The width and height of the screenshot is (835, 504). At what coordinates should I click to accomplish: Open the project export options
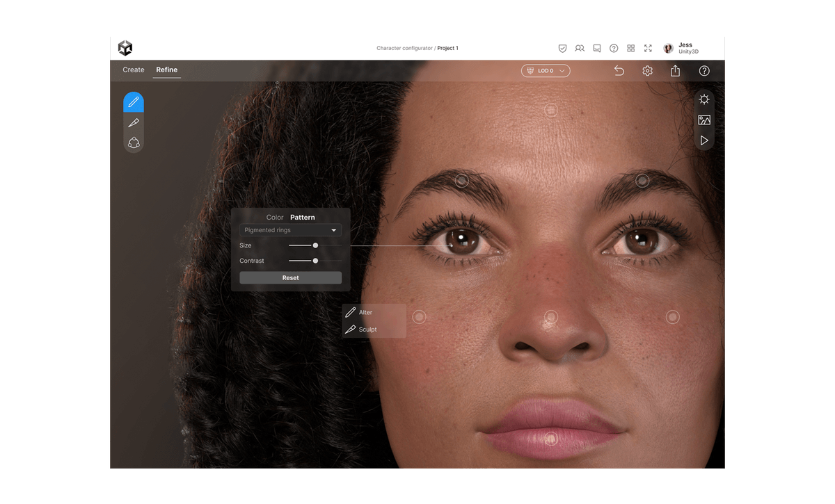click(675, 70)
